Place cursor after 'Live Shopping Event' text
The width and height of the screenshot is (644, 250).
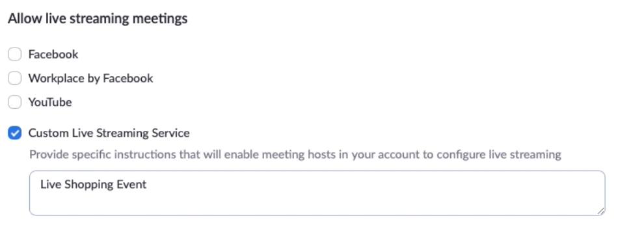[148, 184]
